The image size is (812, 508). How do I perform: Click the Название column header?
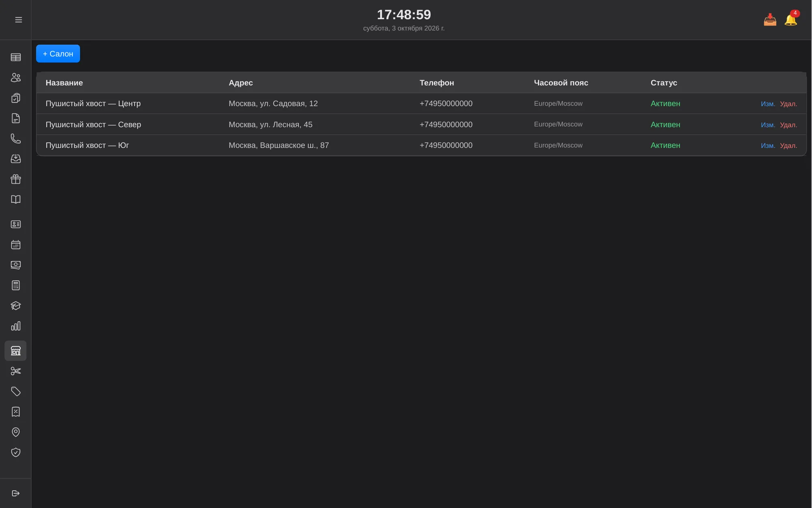(x=64, y=82)
